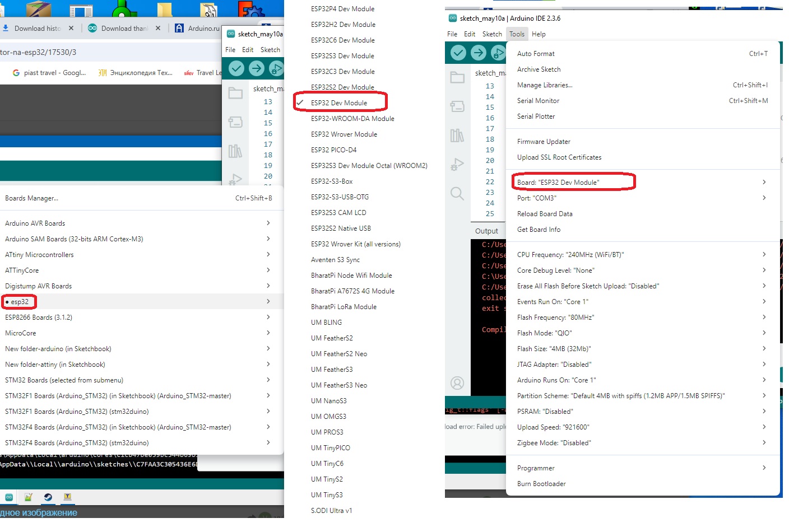
Task: Select UM FeatherS2 Neo board
Action: click(339, 354)
